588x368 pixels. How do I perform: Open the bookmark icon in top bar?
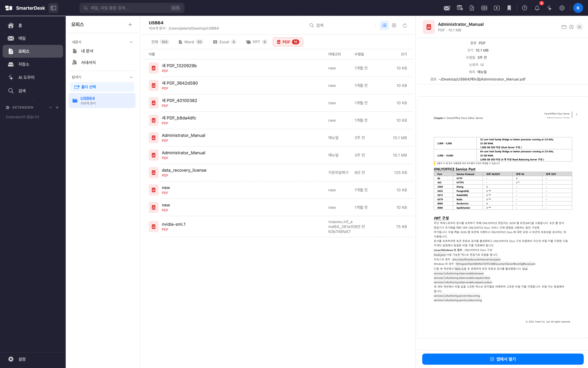509,8
